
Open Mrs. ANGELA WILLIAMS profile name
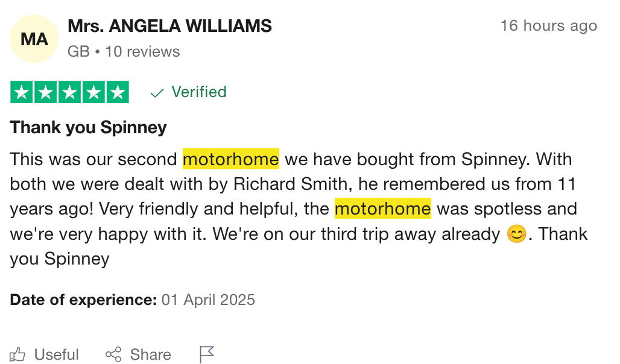pos(169,26)
